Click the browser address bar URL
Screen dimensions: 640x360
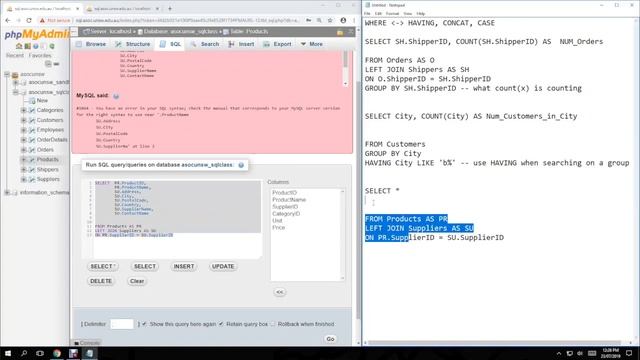click(187, 20)
